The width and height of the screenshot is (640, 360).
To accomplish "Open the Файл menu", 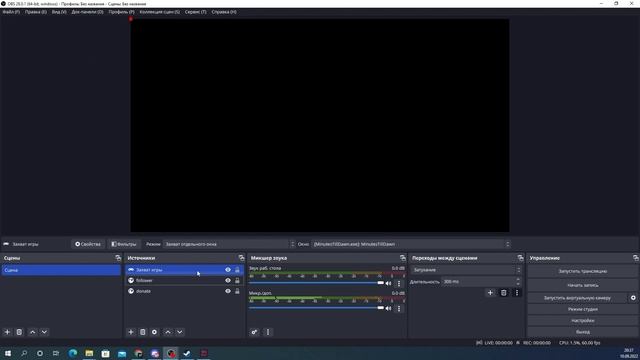I will [11, 12].
